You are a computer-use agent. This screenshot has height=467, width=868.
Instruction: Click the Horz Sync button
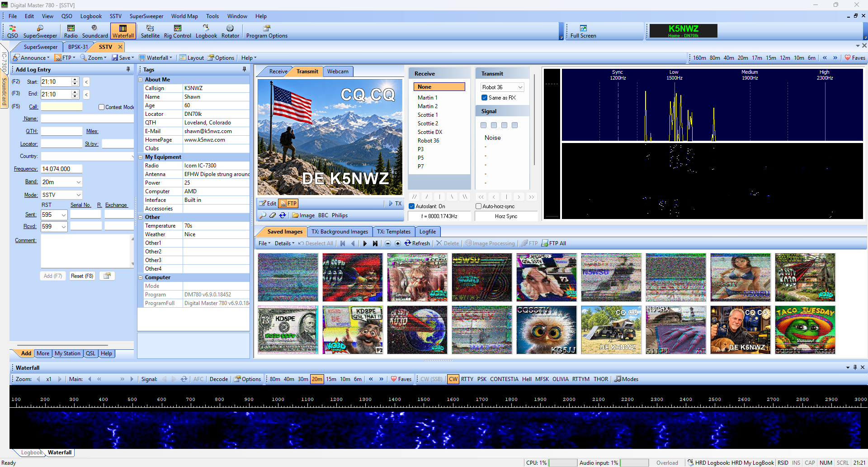(x=506, y=216)
